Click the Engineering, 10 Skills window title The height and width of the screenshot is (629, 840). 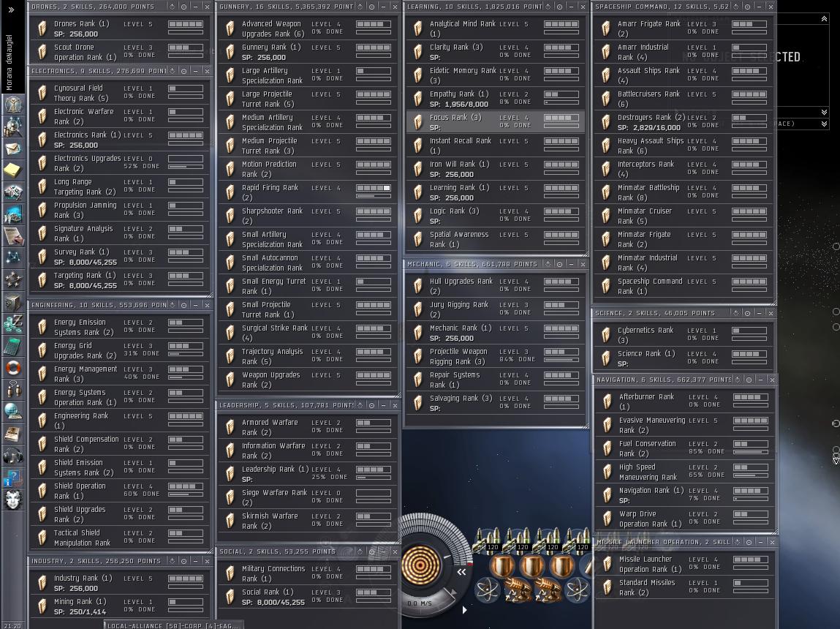coord(99,305)
